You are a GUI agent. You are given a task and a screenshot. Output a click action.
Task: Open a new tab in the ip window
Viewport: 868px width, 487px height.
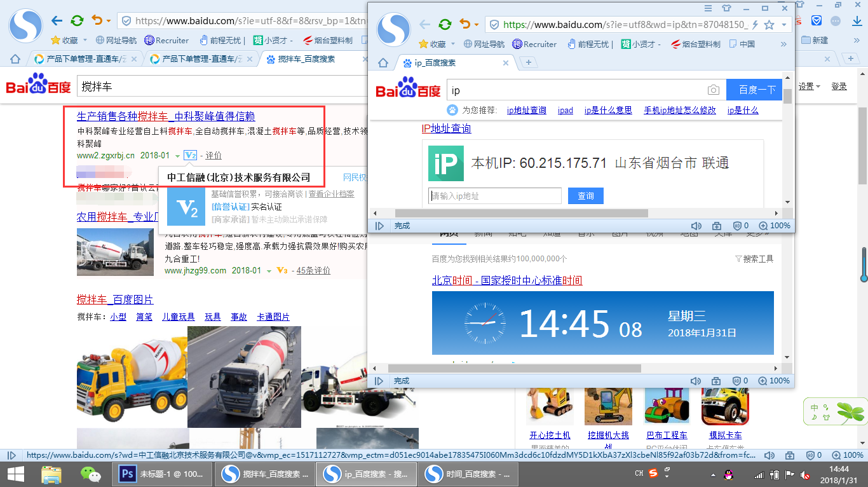pyautogui.click(x=528, y=62)
